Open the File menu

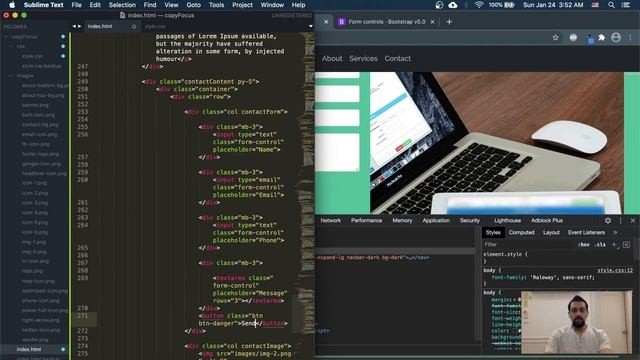click(76, 5)
